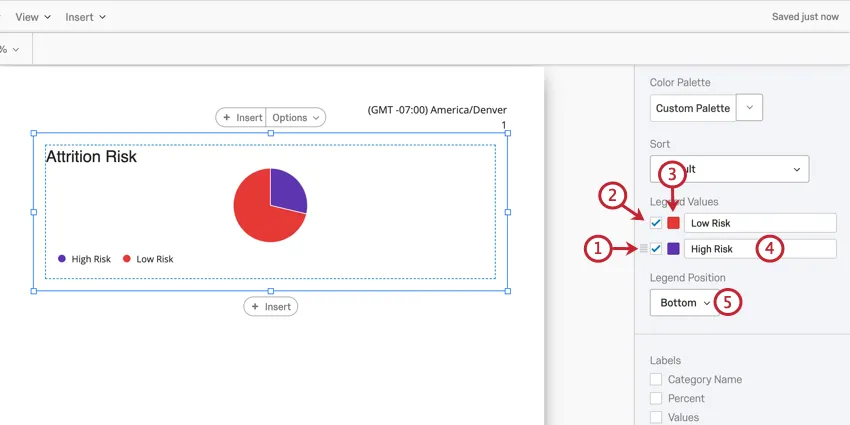Click the High Risk row drag handle icon
The height and width of the screenshot is (425, 850).
pos(643,249)
